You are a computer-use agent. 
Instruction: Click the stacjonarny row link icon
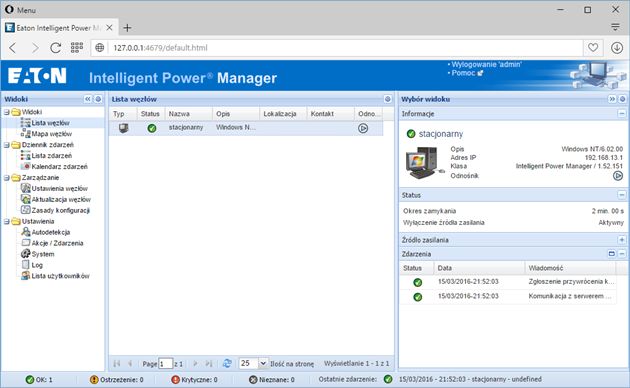point(363,128)
